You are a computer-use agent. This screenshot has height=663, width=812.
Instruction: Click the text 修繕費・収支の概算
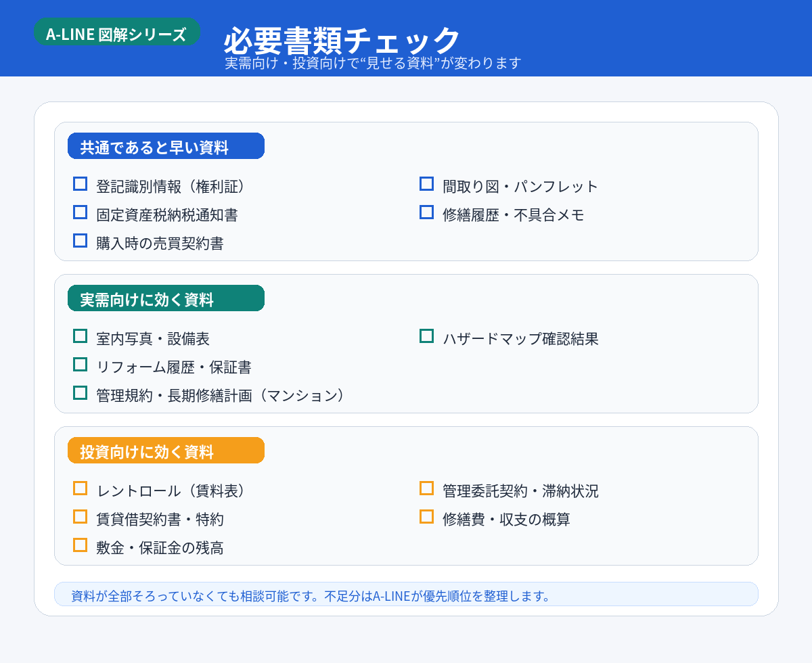point(506,520)
